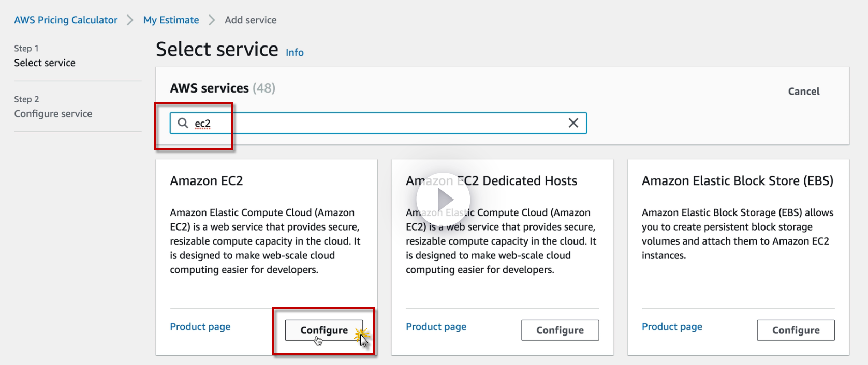Go to AWS Pricing Calculator breadcrumb
This screenshot has height=365, width=868.
click(x=66, y=20)
